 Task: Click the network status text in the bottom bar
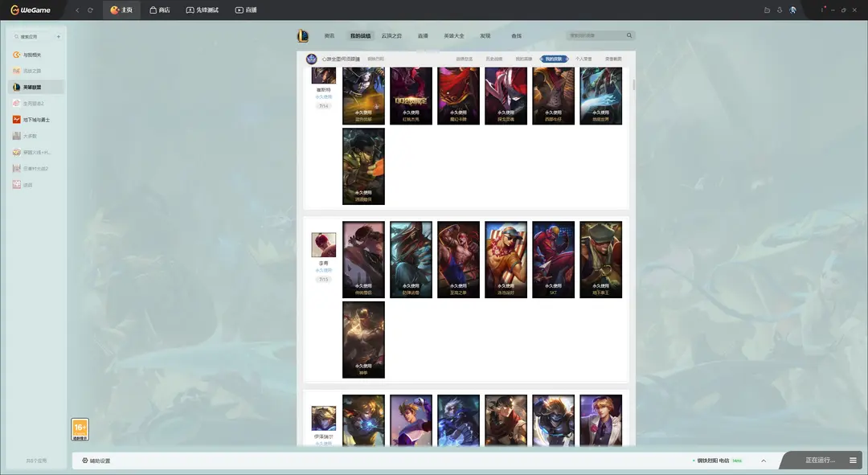click(x=714, y=461)
